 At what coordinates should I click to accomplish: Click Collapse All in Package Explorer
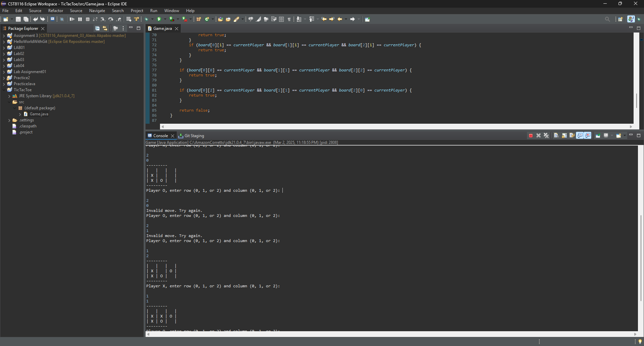click(x=97, y=28)
